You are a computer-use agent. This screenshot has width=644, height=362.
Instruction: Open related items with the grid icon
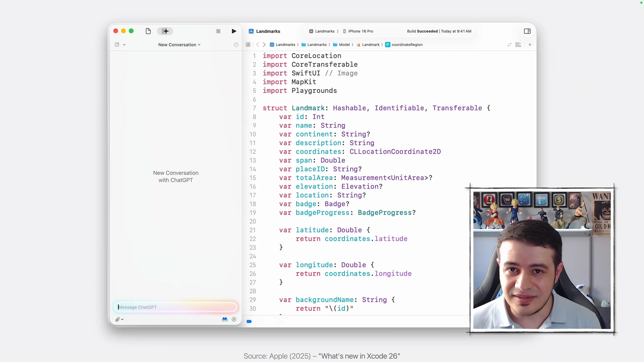click(x=248, y=45)
